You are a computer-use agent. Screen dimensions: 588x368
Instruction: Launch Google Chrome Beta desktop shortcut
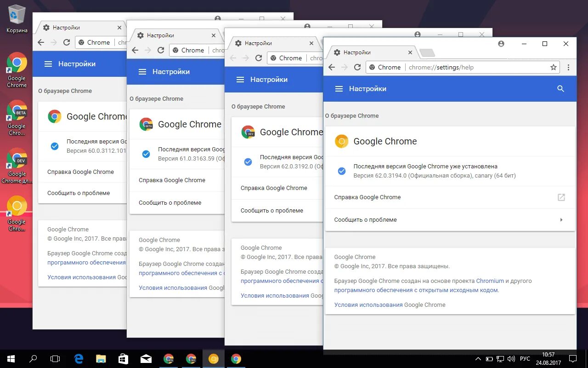17,118
